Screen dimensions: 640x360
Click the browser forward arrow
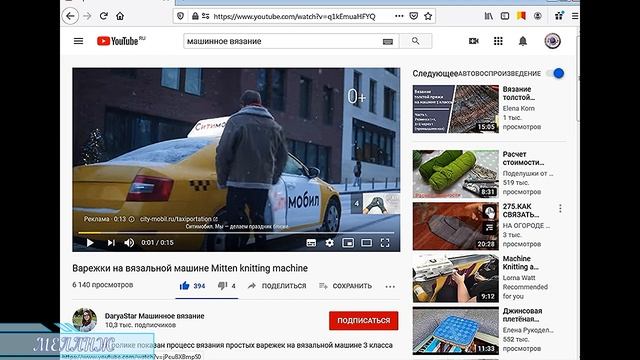coord(87,16)
